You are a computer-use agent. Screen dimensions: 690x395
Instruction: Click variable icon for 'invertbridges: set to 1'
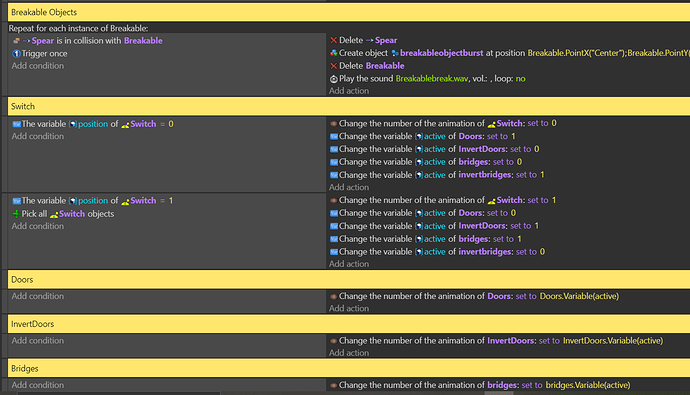(334, 175)
